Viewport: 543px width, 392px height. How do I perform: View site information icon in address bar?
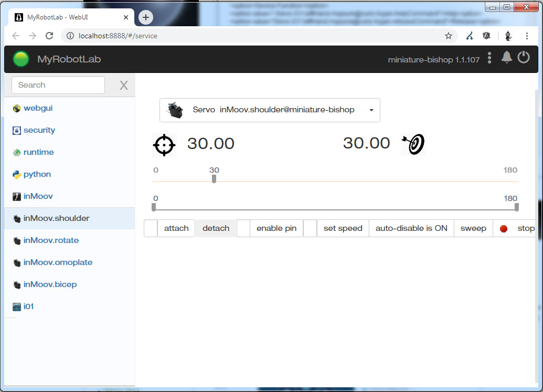click(x=70, y=36)
